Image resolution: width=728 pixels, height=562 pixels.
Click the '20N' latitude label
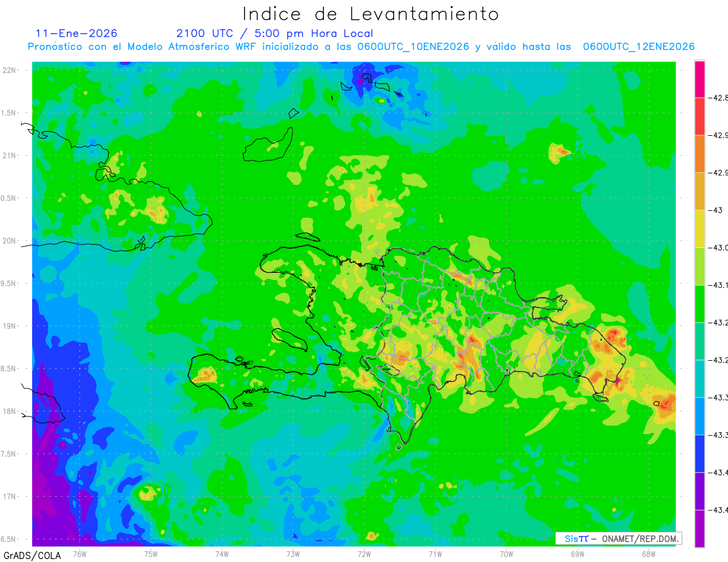9,241
